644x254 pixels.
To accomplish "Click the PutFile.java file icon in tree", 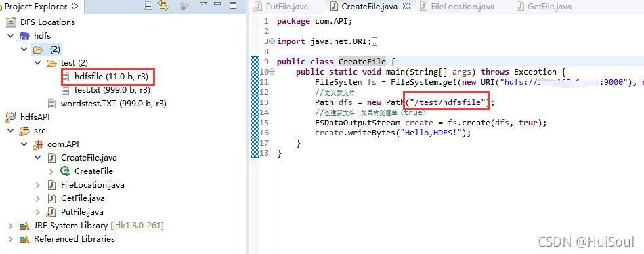I will pyautogui.click(x=51, y=211).
